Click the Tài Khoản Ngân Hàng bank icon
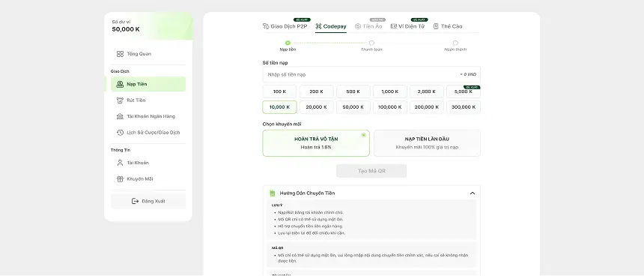The height and width of the screenshot is (276, 644). point(120,116)
